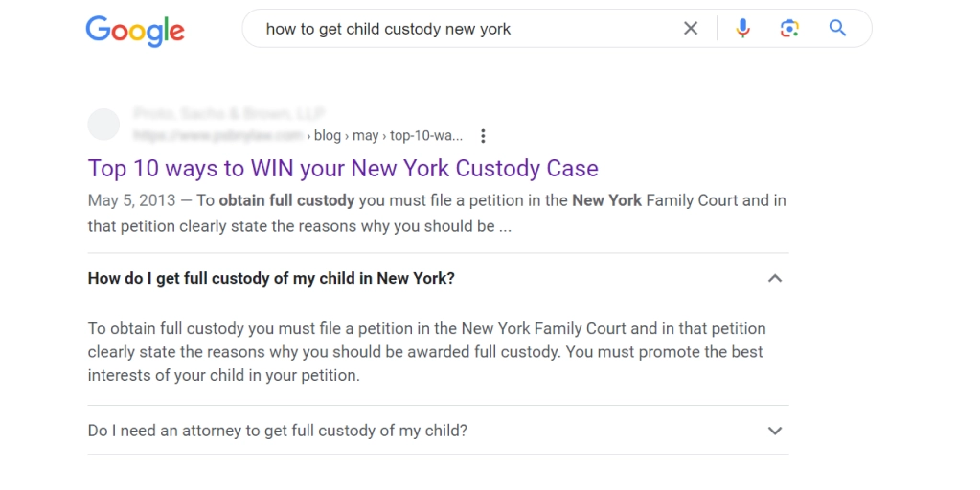Click the round site favicon placeholder
980x490 pixels.
click(103, 125)
